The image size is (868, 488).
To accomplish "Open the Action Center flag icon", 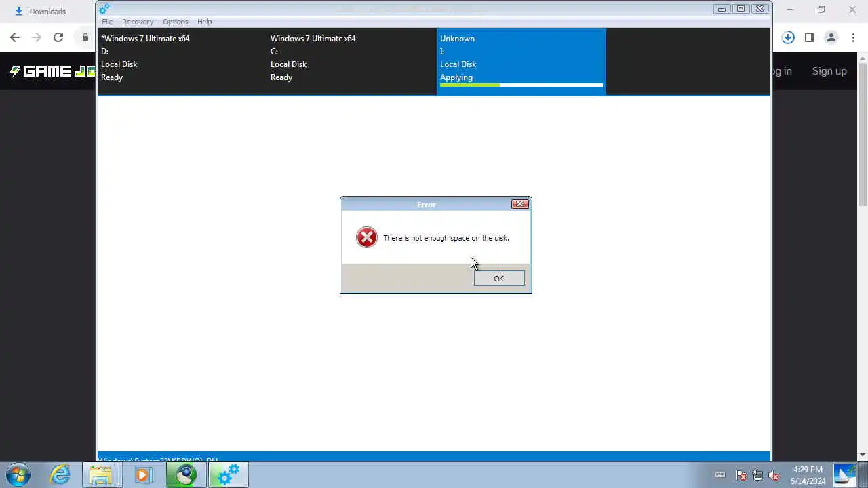I will pyautogui.click(x=741, y=475).
